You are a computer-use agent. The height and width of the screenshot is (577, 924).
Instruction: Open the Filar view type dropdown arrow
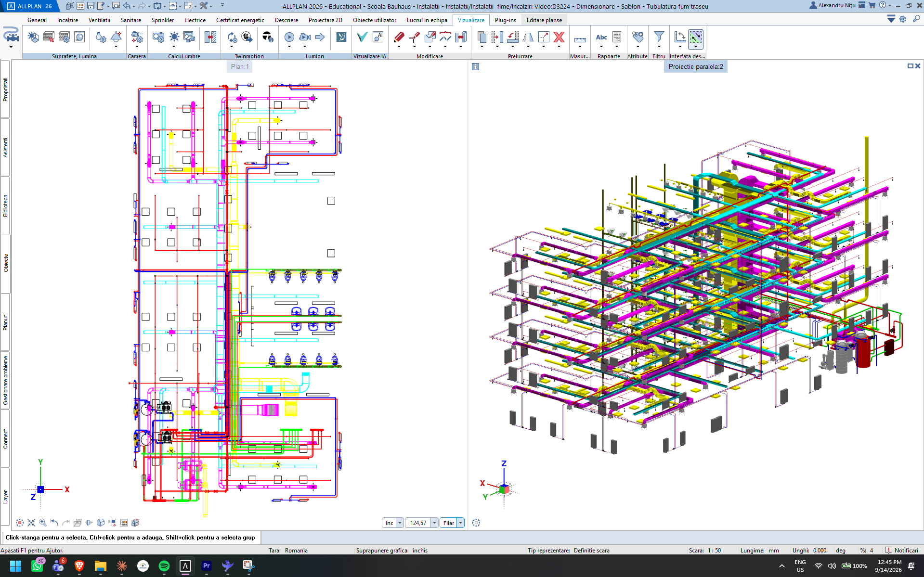pyautogui.click(x=460, y=523)
